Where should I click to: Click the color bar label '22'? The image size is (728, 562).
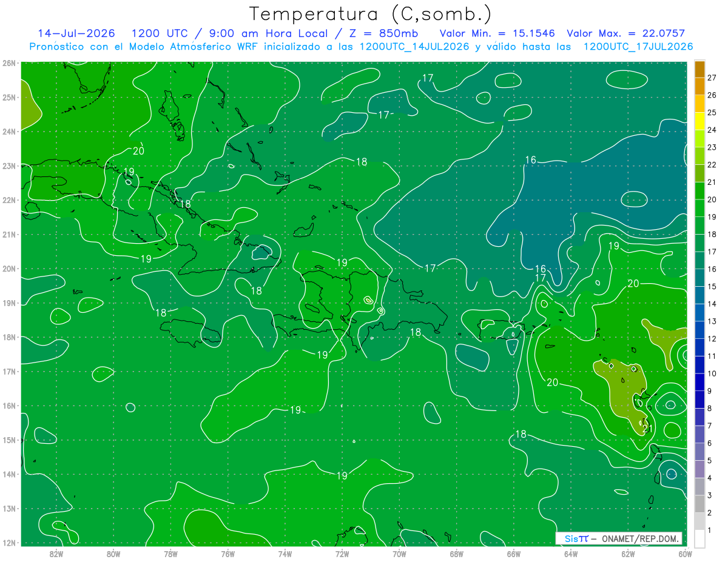click(712, 165)
